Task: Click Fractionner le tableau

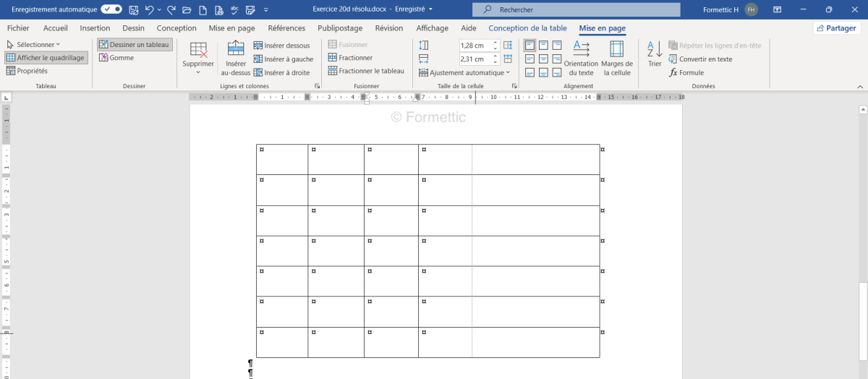Action: (x=366, y=71)
